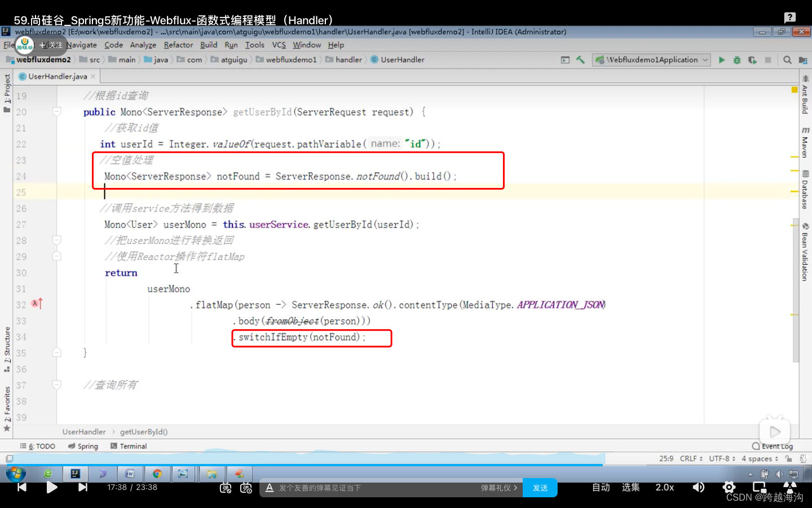Open the TODO tool window
Screen dimensions: 812x508
(x=37, y=446)
